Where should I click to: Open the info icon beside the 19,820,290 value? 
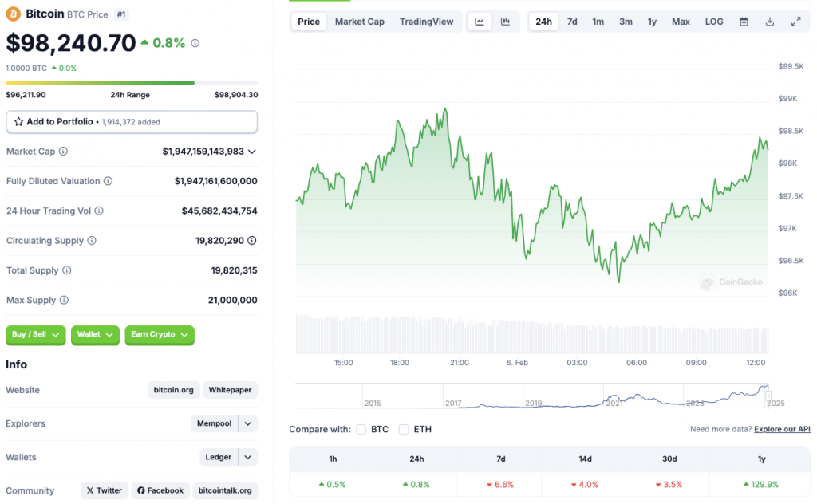click(251, 240)
